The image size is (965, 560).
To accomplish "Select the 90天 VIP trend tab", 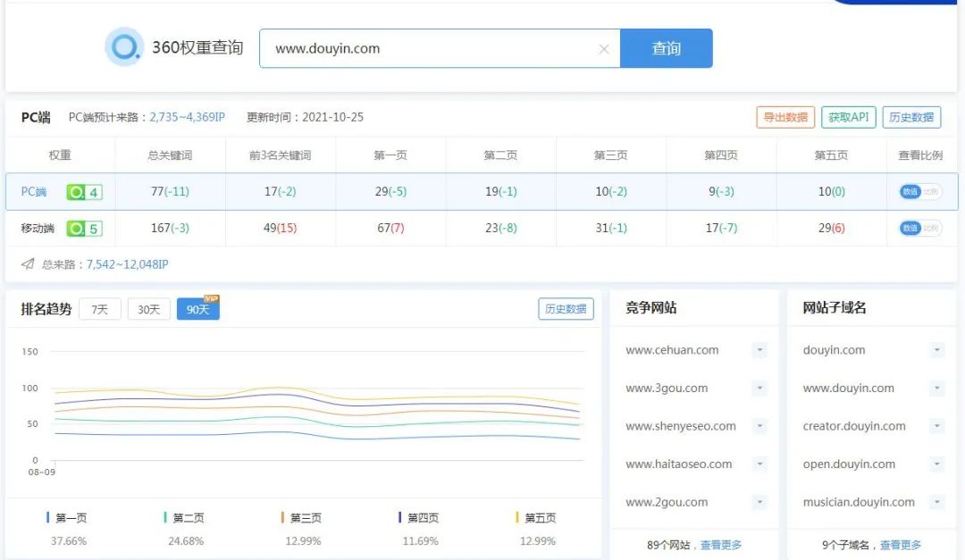I will coord(197,308).
